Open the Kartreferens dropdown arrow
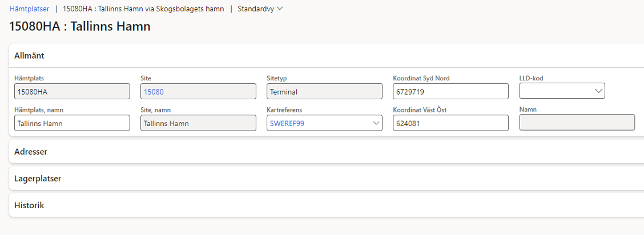This screenshot has width=644, height=235. point(376,123)
